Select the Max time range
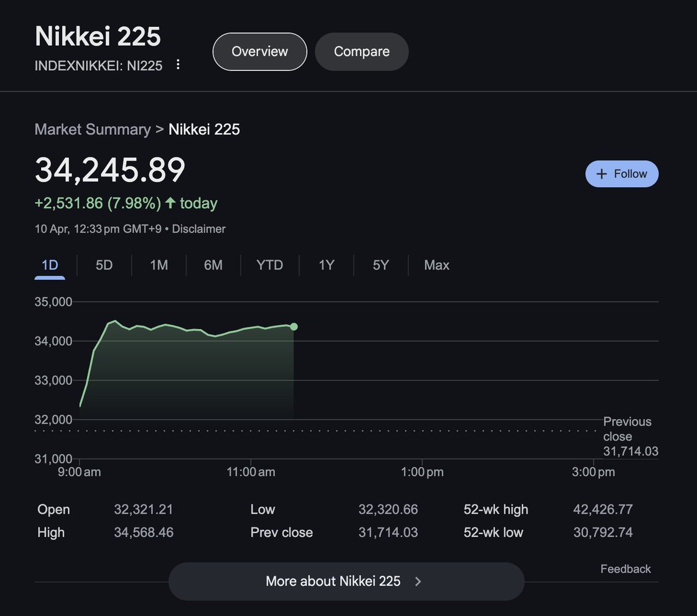 [x=437, y=265]
